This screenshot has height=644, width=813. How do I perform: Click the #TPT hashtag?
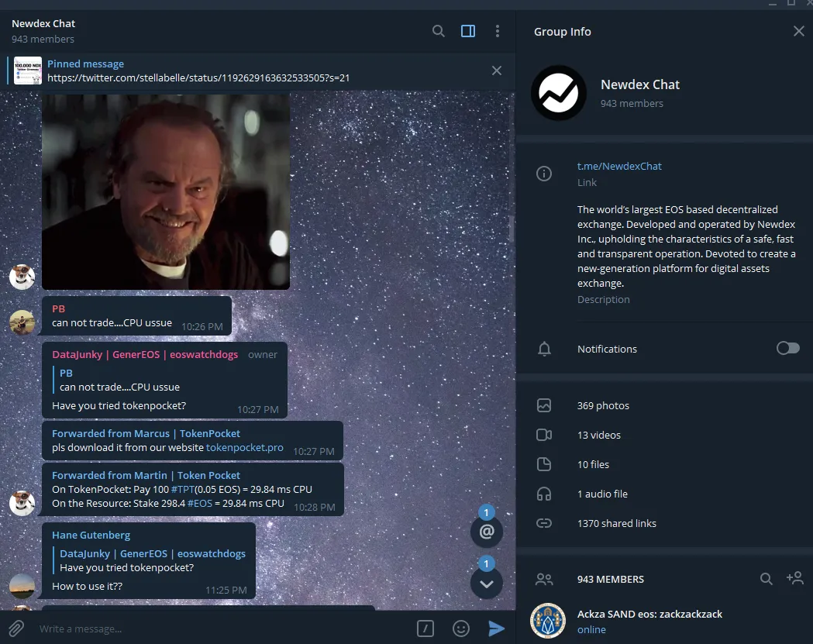(182, 490)
